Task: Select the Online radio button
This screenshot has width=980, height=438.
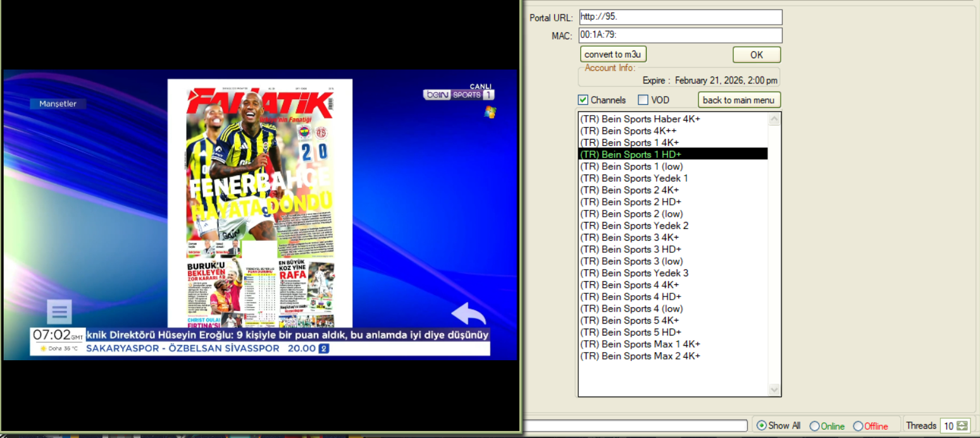Action: tap(814, 426)
